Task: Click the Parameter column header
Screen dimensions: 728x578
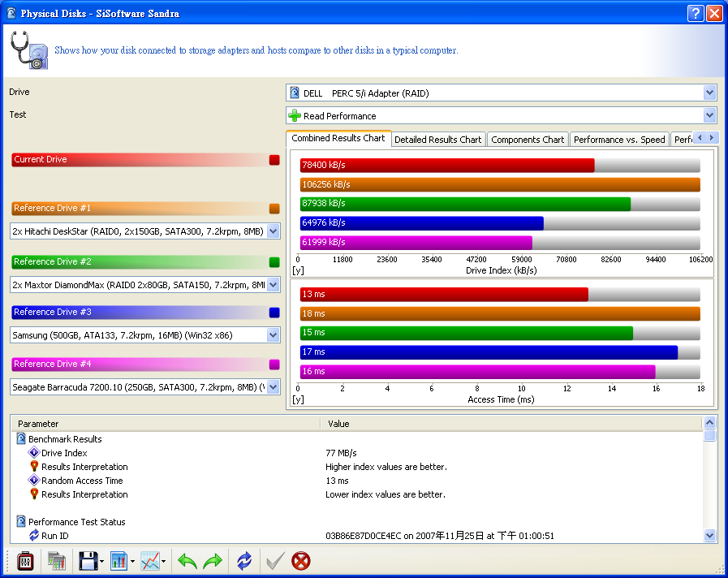Action: (x=166, y=424)
